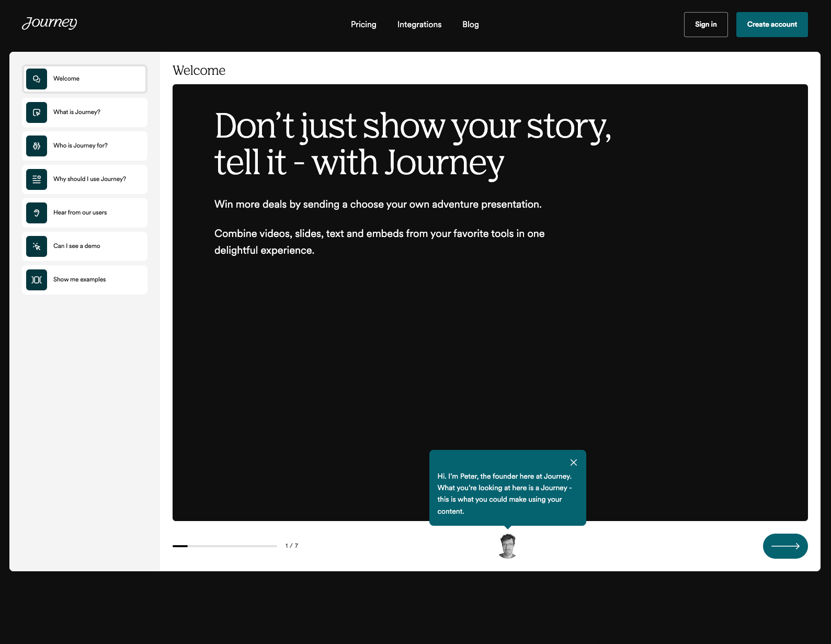Click the step progress bar

tap(225, 546)
